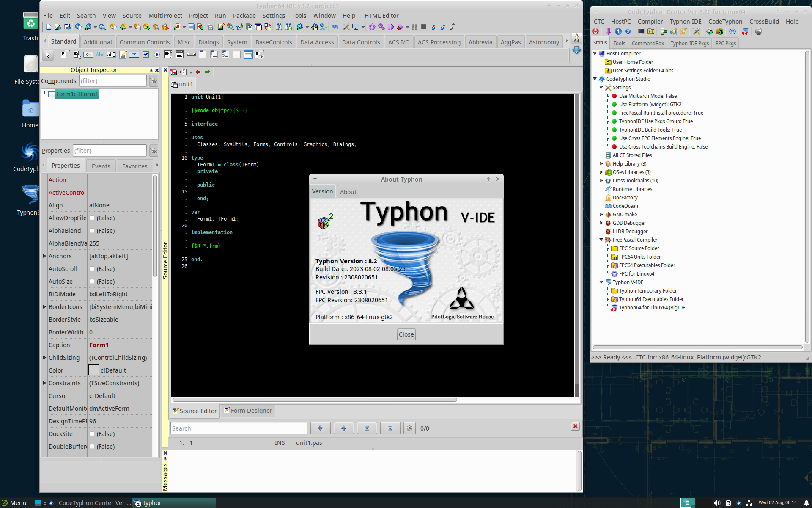Select the TToggleBox 'on' component on palette
This screenshot has width=812, height=508.
pyautogui.click(x=134, y=55)
